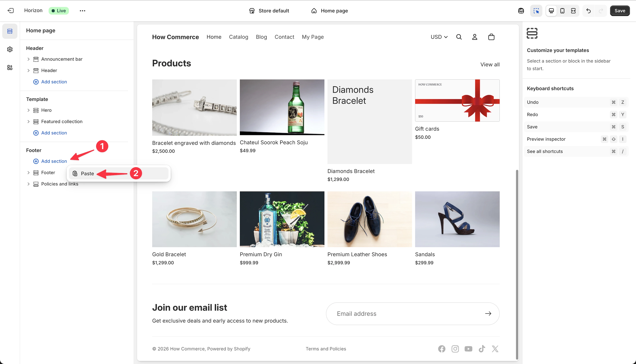The width and height of the screenshot is (636, 364).
Task: Expand the Header section chevron
Action: (x=28, y=71)
